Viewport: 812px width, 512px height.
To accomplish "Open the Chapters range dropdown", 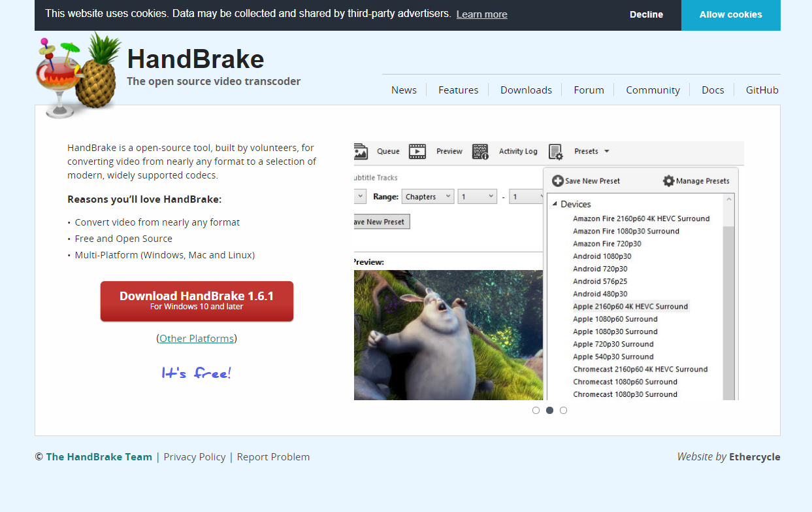I will 428,196.
